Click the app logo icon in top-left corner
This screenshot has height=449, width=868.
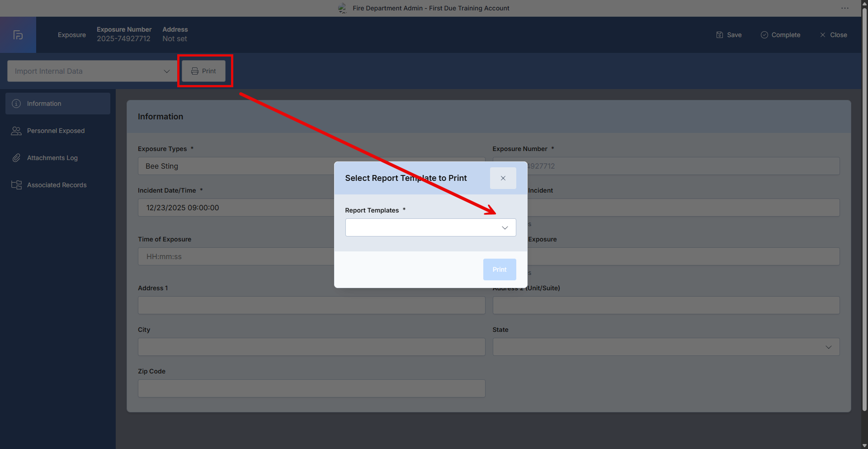point(18,35)
